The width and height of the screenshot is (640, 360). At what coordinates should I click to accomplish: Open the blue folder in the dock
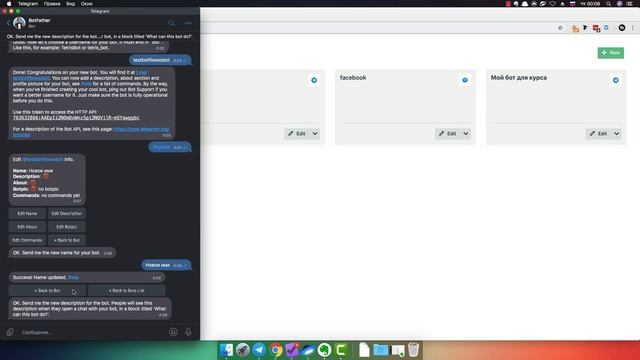[x=381, y=350]
